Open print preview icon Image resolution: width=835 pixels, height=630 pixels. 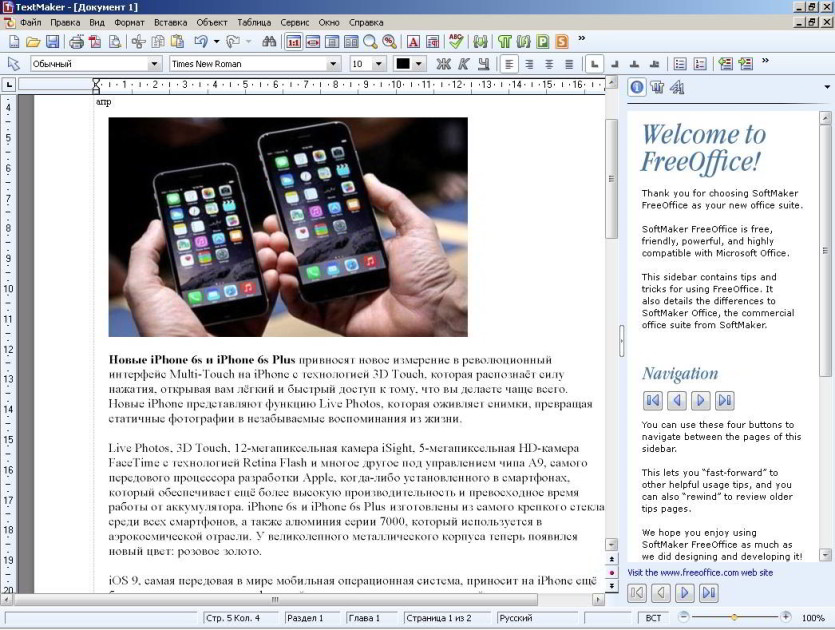coord(114,42)
